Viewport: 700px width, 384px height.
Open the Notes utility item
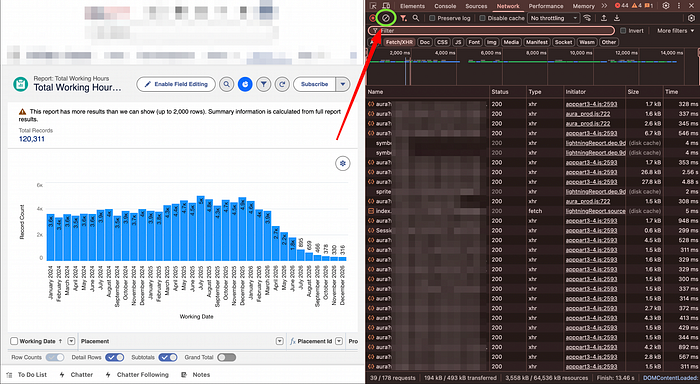196,375
